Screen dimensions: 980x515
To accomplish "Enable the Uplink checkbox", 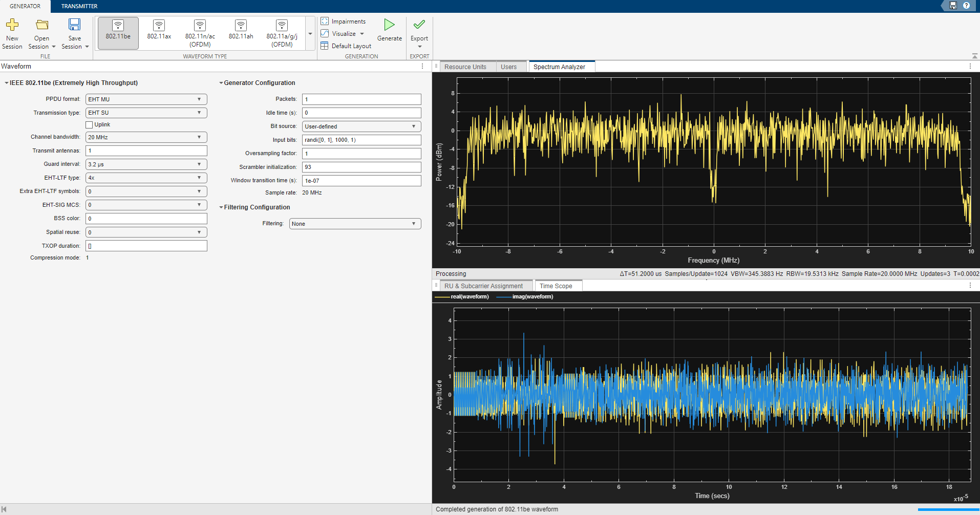I will 89,125.
